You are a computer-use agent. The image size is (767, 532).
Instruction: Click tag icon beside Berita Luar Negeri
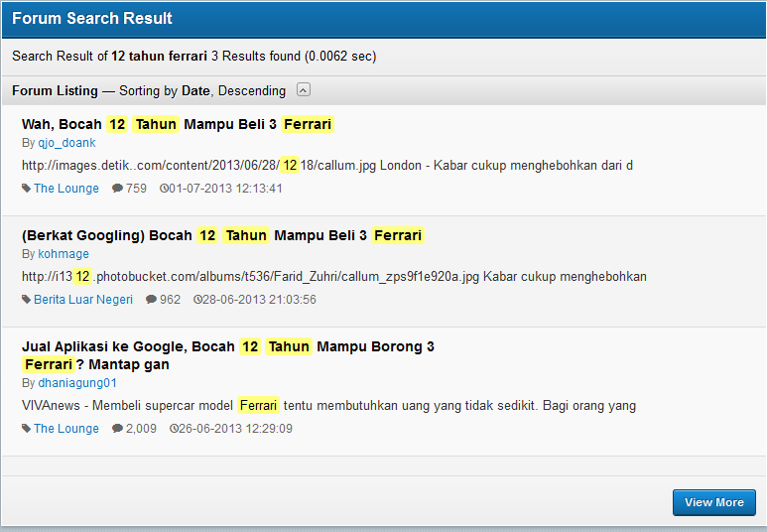[27, 300]
